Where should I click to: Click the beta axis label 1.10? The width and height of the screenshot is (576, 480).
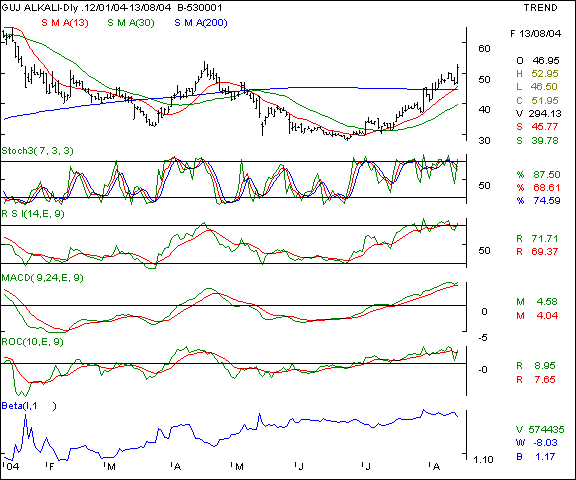(483, 460)
